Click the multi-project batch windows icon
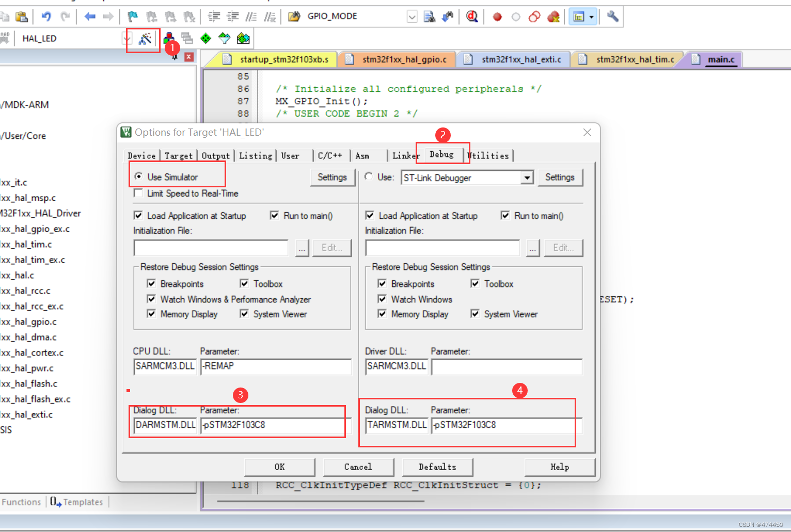Screen dimensions: 791x532 (187, 38)
